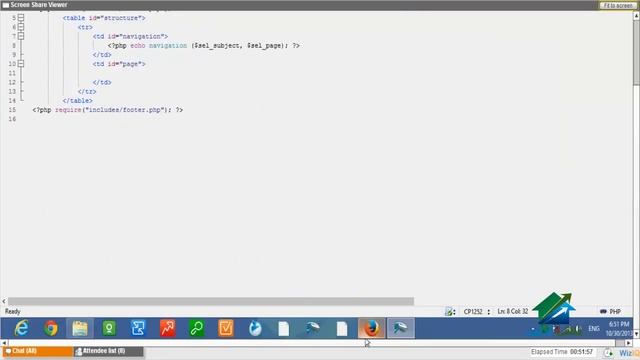This screenshot has width=640, height=360.
Task: Click the closing </table> tag line
Action: pyautogui.click(x=78, y=100)
